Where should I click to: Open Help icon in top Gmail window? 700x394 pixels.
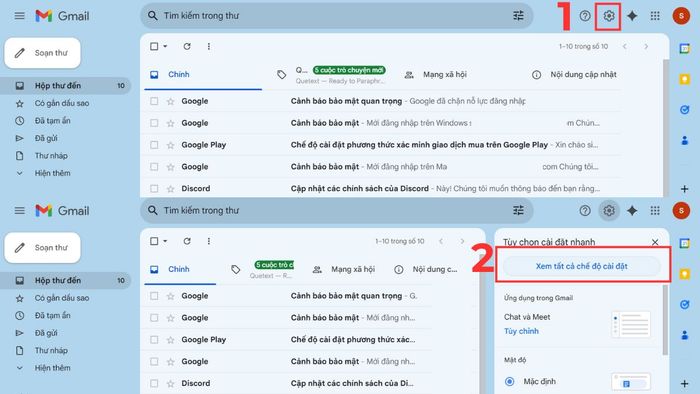585,16
